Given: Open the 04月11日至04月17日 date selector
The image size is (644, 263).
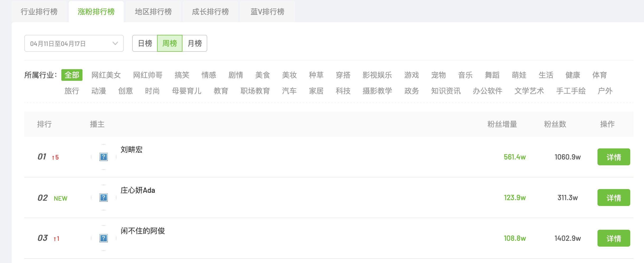Looking at the screenshot, I should coord(69,43).
